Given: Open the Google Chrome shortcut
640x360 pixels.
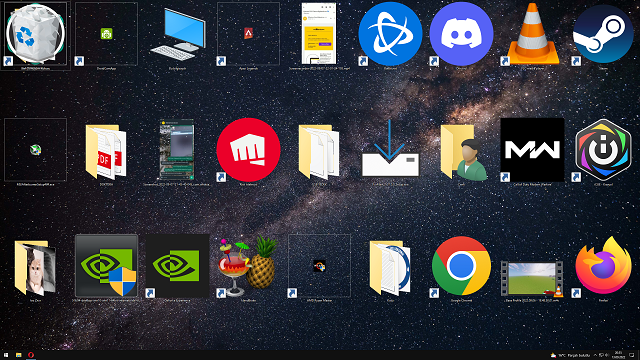Looking at the screenshot, I should pos(461,266).
